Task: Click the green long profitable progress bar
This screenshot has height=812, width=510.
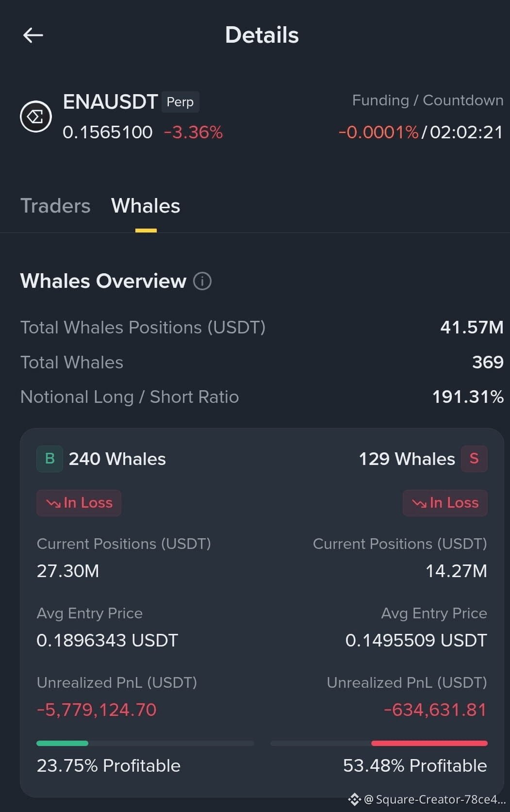Action: [x=145, y=743]
